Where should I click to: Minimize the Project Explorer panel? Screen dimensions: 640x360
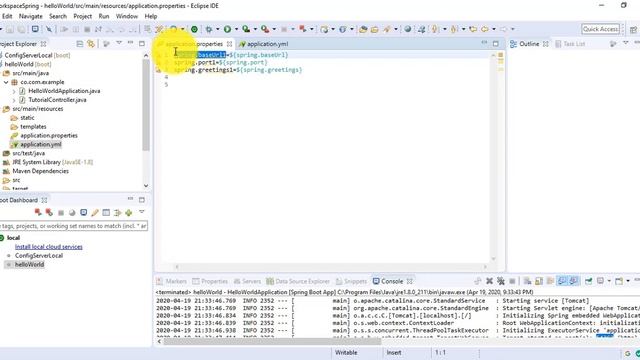click(x=130, y=43)
